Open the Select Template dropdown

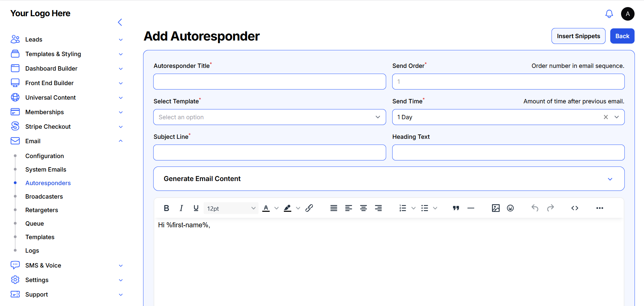tap(269, 117)
